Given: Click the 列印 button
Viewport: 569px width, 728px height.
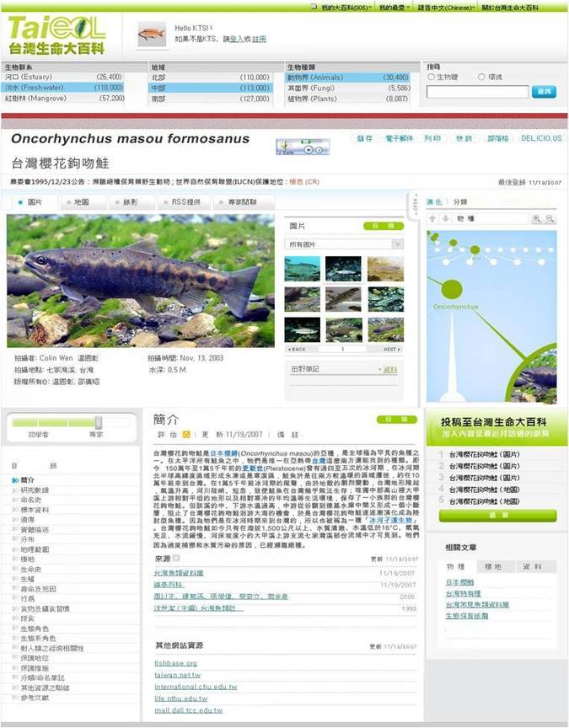Looking at the screenshot, I should 432,138.
